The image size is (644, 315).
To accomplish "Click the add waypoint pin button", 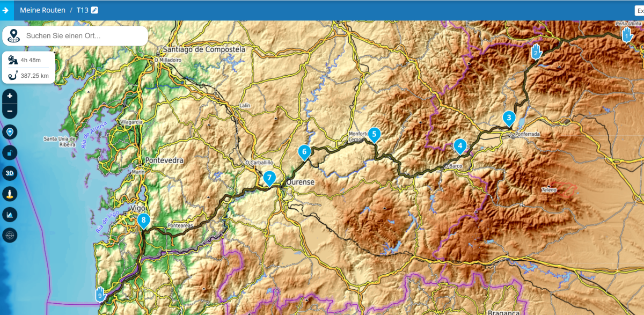I will pos(10,133).
